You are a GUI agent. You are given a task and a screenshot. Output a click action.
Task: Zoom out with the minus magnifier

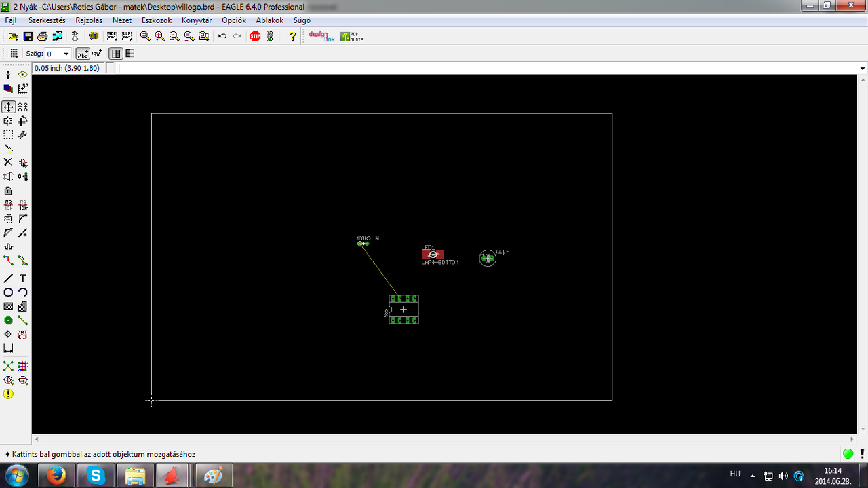coord(174,36)
